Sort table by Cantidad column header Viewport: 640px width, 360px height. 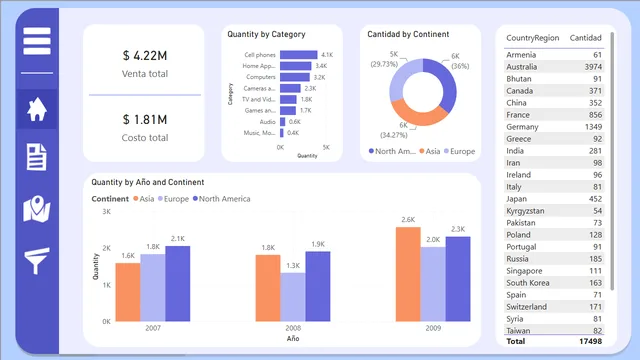tap(586, 38)
